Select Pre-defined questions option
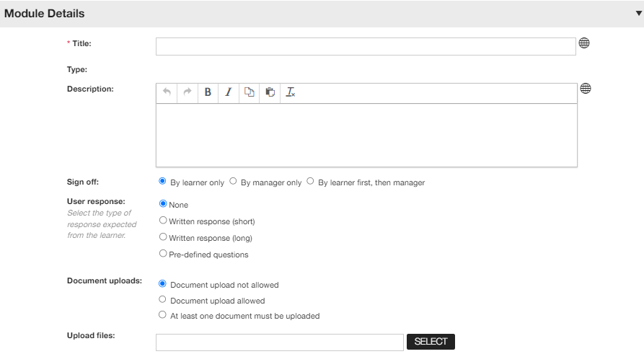Screen dimensions: 644x354 pyautogui.click(x=163, y=253)
